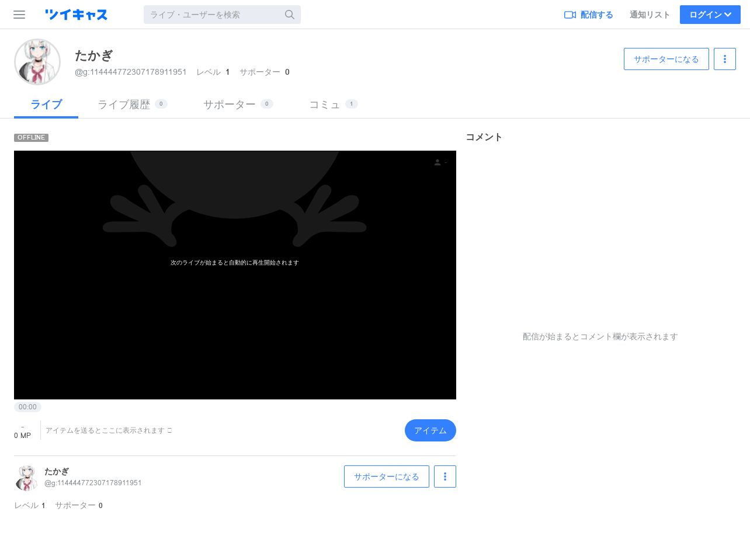Screen dimensions: 750x560
Task: Click the auto-play message in the player
Action: tap(235, 263)
